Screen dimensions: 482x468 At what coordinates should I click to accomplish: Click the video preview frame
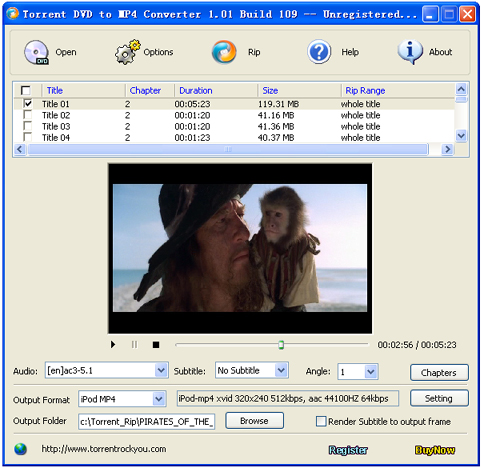240,248
